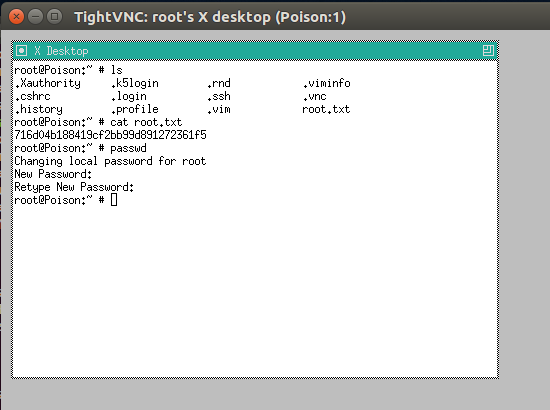Screen dimensions: 550x410
Task: Minimize the TightVNC window
Action: 35,16
